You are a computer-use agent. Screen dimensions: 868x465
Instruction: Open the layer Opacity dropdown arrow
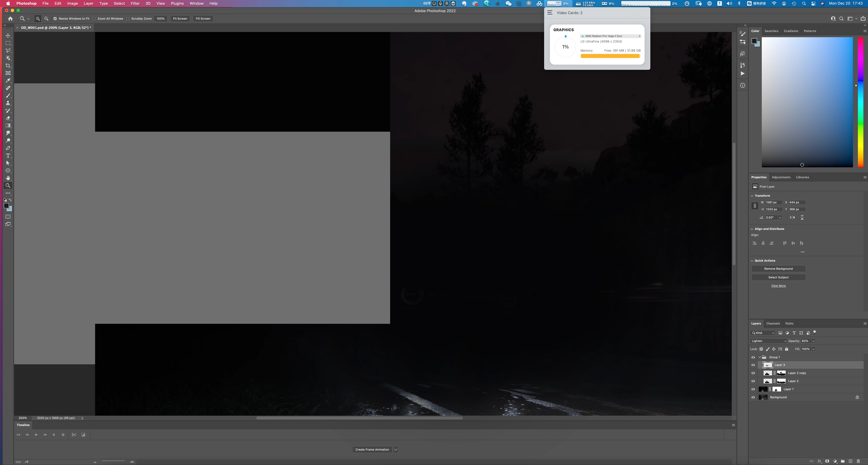point(813,341)
